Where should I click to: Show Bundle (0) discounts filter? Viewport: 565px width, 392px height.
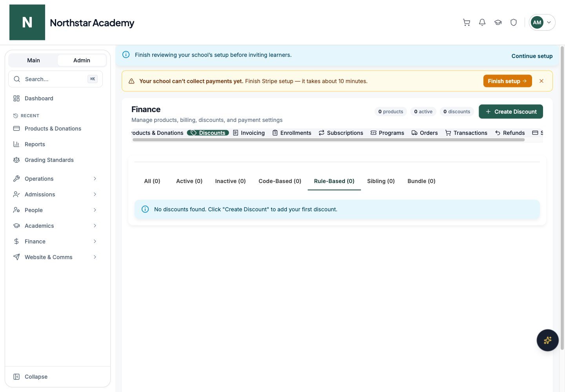click(x=421, y=181)
